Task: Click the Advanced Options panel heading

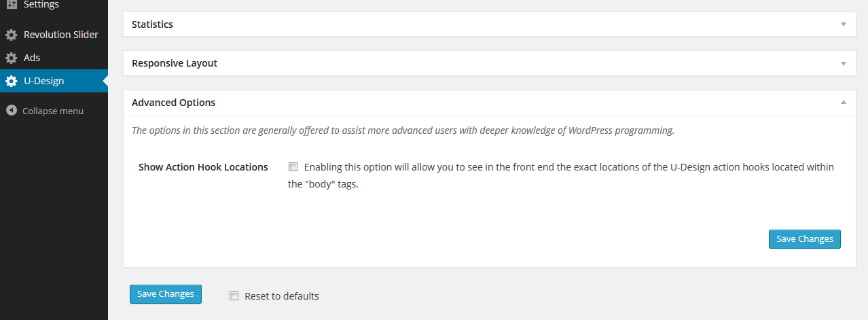Action: coord(173,103)
